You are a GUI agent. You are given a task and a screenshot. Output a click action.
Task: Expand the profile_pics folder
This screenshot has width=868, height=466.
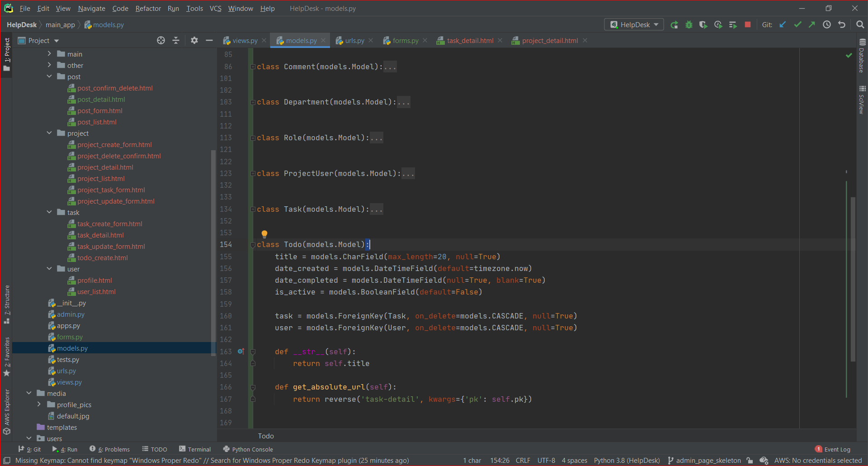coord(39,404)
